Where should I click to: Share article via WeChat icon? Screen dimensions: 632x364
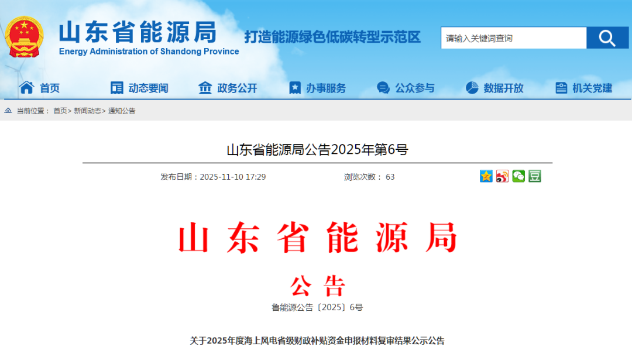coord(518,176)
